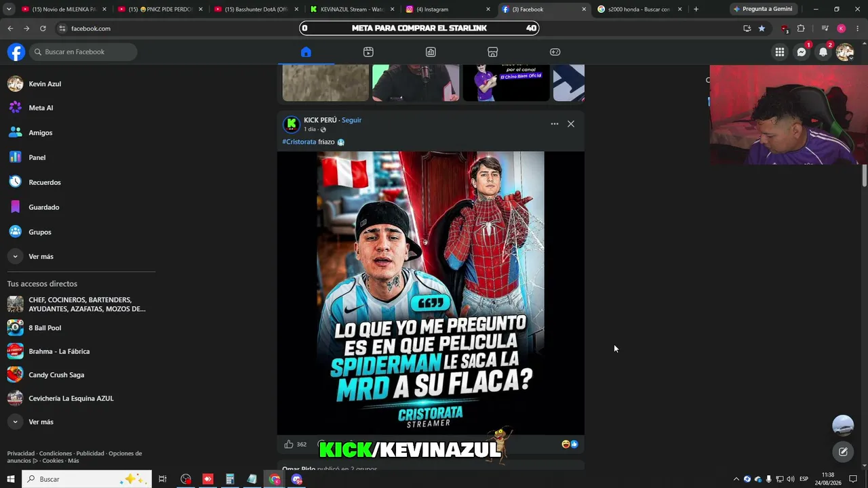
Task: Open the first reel thumbnail
Action: click(x=325, y=83)
